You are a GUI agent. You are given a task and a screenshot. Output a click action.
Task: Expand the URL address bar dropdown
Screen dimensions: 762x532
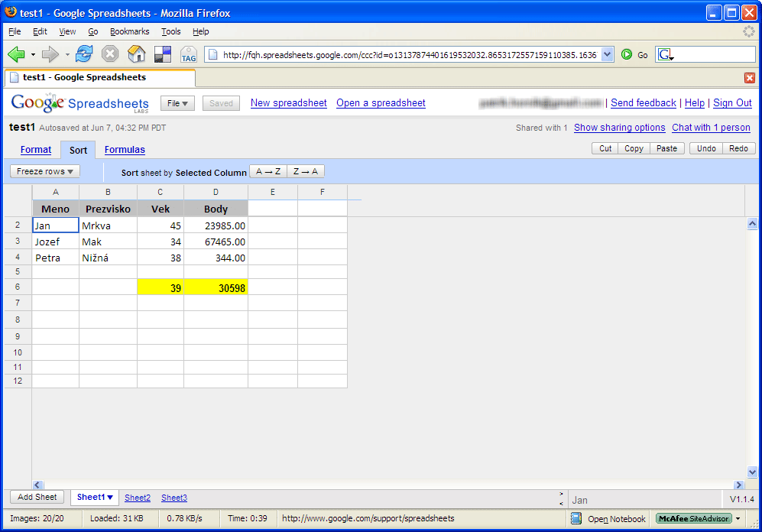[607, 55]
